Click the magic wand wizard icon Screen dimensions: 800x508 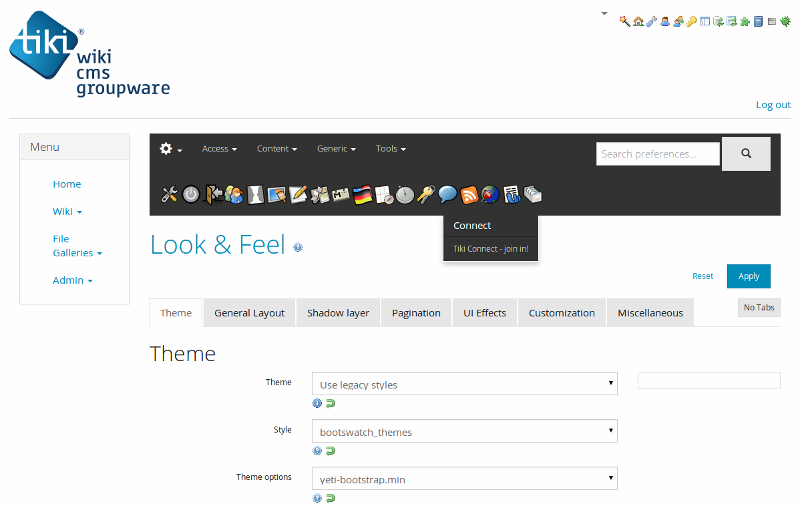[624, 21]
